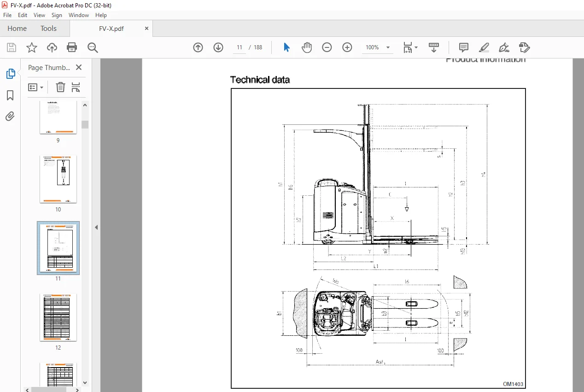Image resolution: width=584 pixels, height=392 pixels.
Task: Delete selected page thumbnail
Action: coord(60,87)
